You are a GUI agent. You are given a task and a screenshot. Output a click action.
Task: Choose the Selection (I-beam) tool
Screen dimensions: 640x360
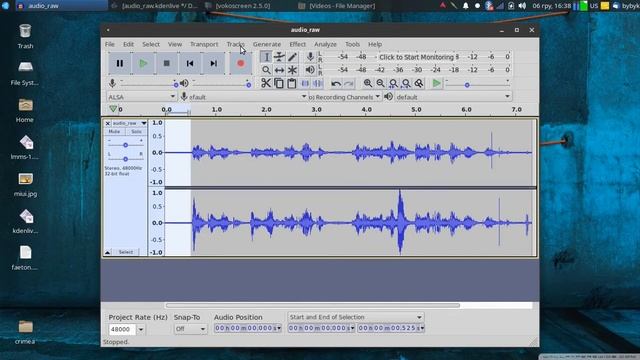pyautogui.click(x=266, y=57)
